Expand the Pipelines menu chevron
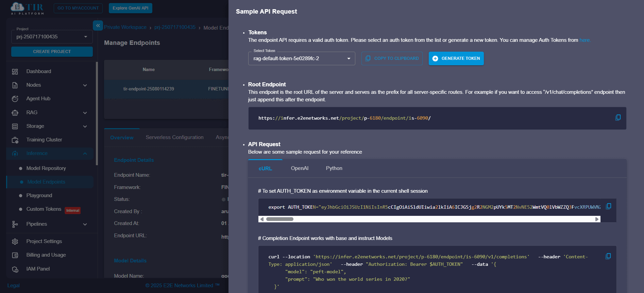This screenshot has width=644, height=293. click(x=85, y=224)
